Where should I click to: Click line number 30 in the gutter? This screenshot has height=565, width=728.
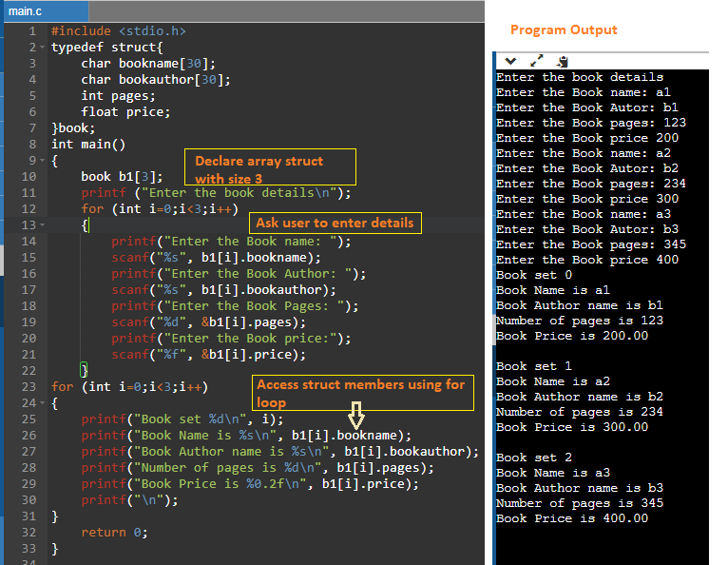(x=29, y=500)
